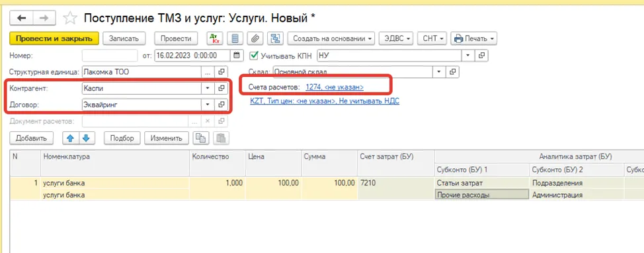This screenshot has width=644, height=253.
Task: Open the Печать dropdown menu
Action: pos(473,38)
